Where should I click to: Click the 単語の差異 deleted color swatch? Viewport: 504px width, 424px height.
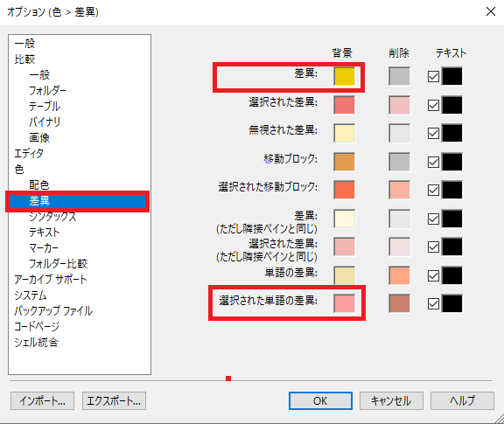pos(399,275)
